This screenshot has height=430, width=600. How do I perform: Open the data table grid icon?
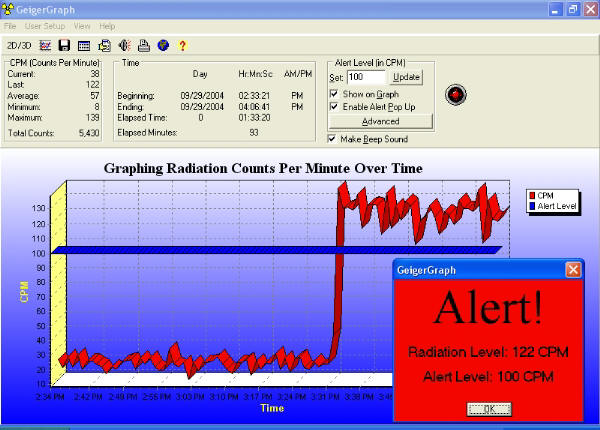click(84, 46)
